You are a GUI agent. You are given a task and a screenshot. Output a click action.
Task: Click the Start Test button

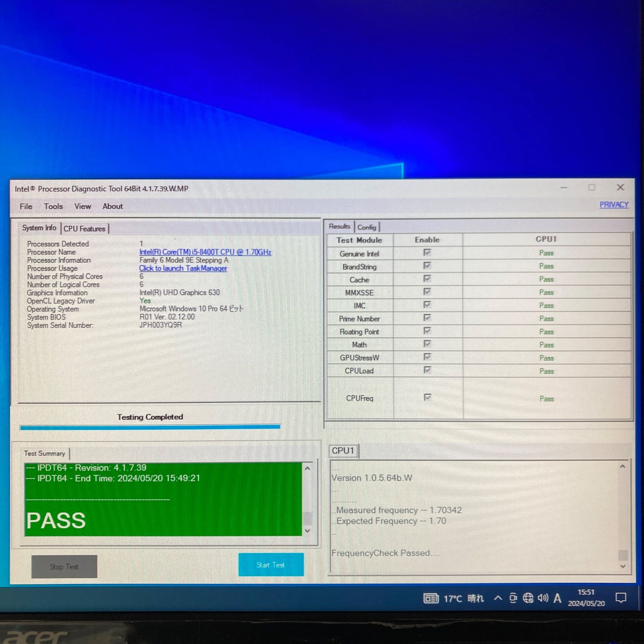271,565
